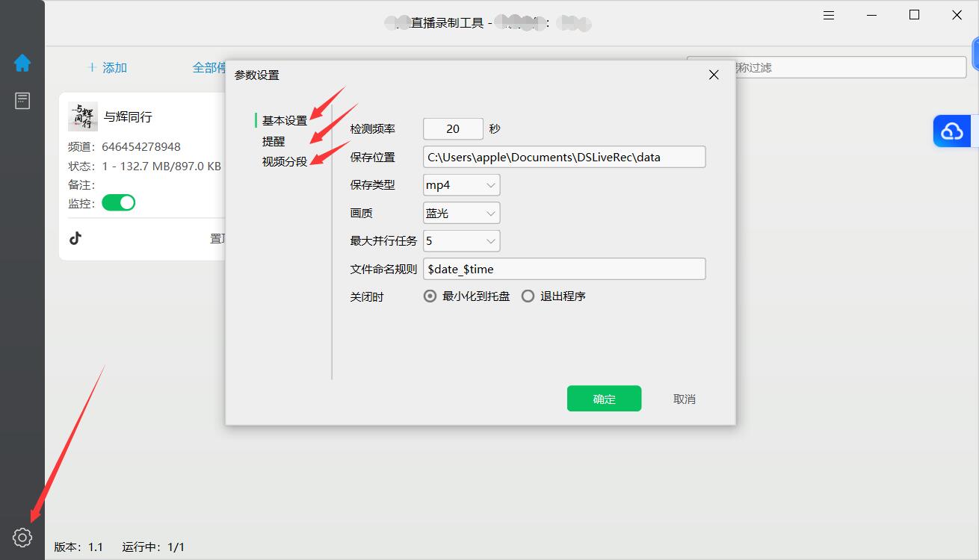Open the 保存类型 mp4 dropdown
Viewport: 979px width, 560px height.
pos(462,185)
